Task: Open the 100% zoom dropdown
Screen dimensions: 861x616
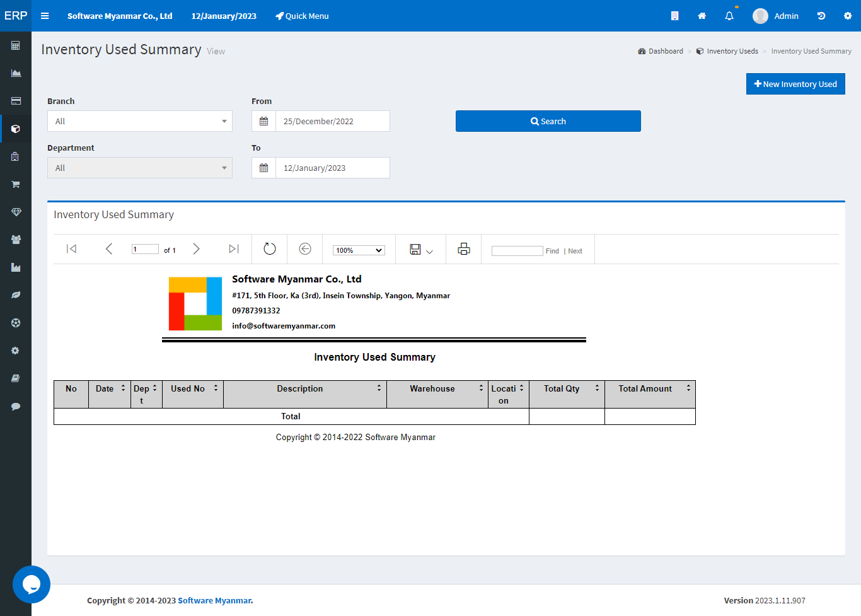Action: (359, 250)
